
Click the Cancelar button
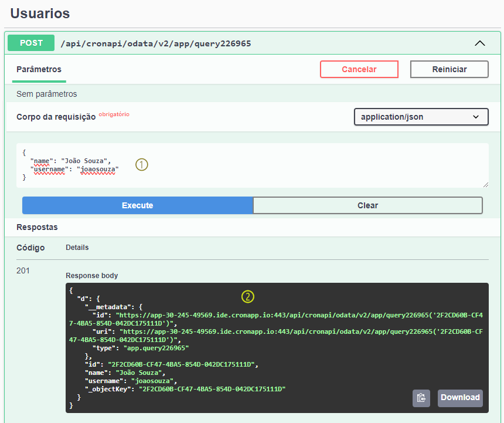pyautogui.click(x=359, y=69)
